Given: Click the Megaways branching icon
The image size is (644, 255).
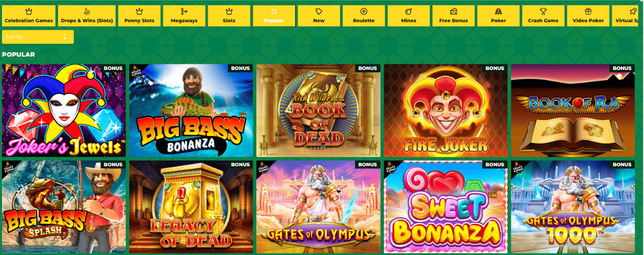Looking at the screenshot, I should pyautogui.click(x=184, y=11).
